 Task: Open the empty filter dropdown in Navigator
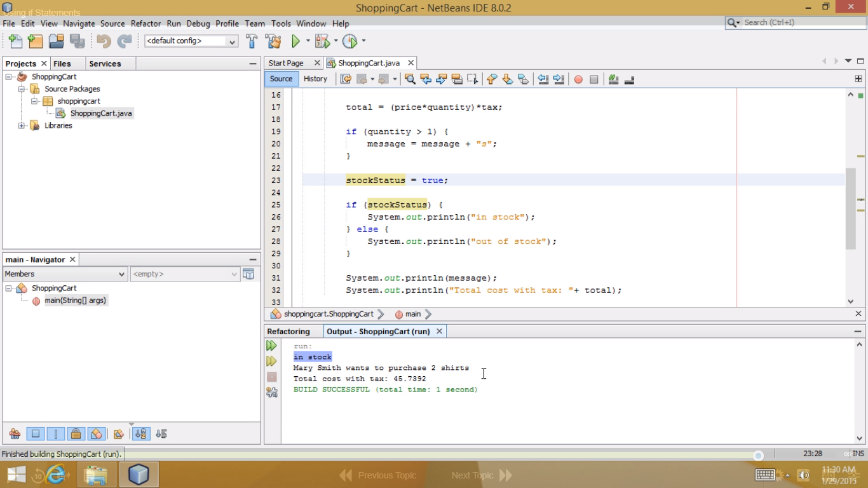(185, 274)
